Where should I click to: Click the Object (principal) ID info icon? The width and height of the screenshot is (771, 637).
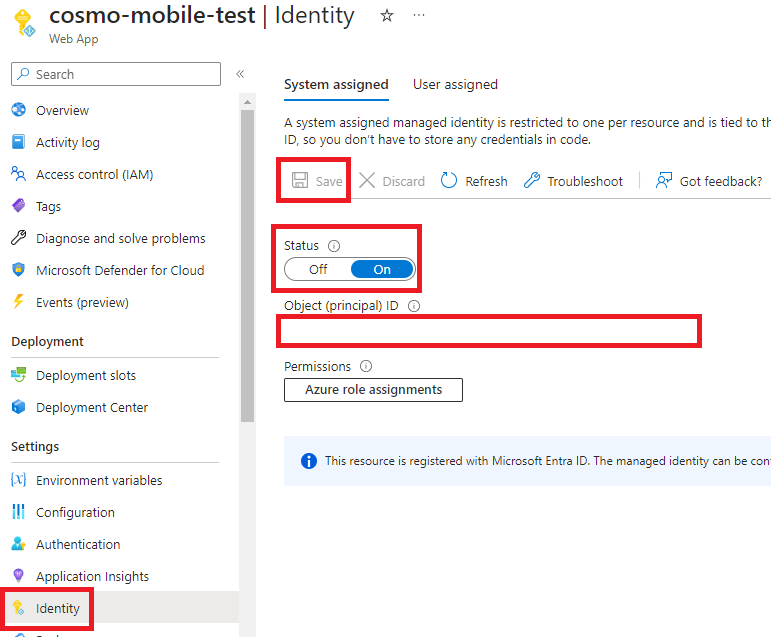click(x=413, y=307)
